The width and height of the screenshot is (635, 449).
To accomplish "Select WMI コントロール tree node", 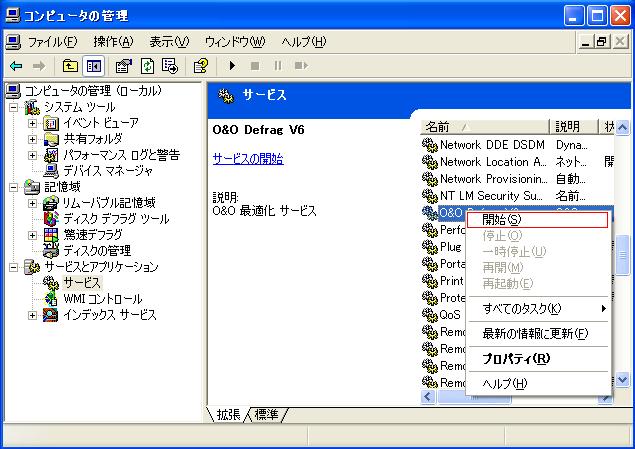I will point(103,299).
